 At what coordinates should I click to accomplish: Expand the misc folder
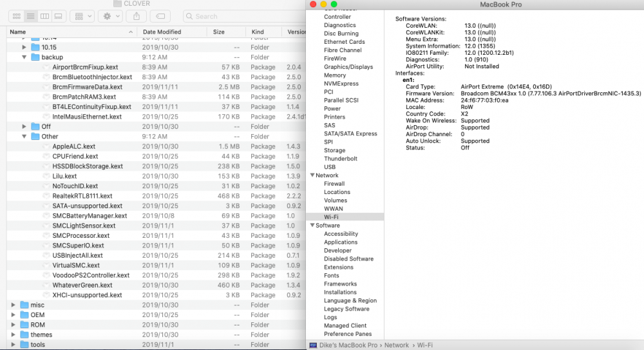(x=13, y=305)
